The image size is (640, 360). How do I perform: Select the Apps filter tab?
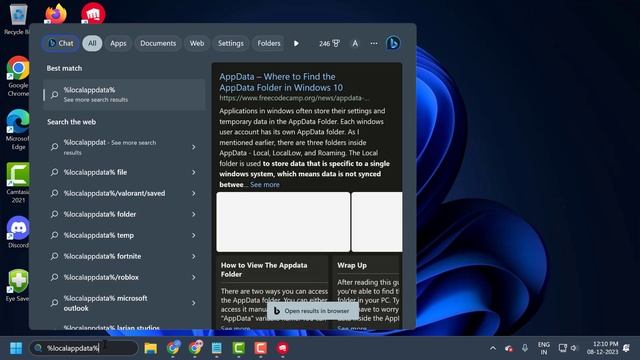click(118, 43)
